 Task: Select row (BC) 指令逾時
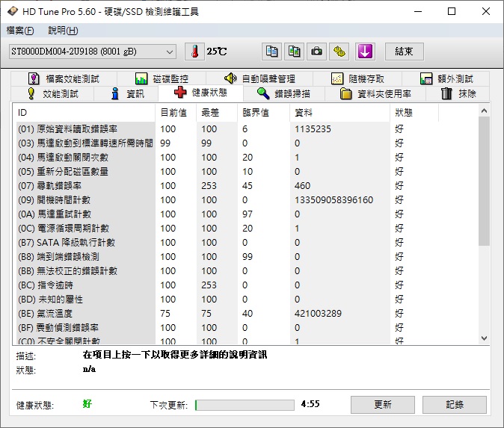[x=248, y=285]
